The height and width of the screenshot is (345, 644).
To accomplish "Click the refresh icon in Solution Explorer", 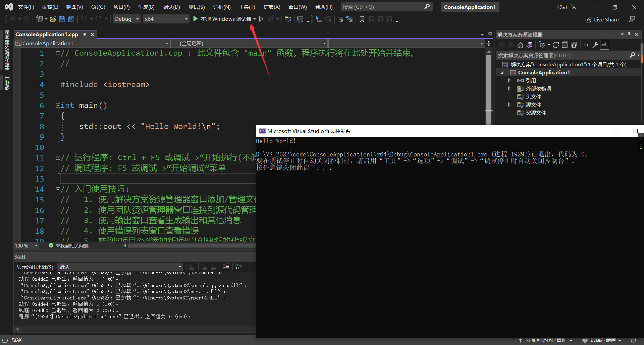I will click(x=556, y=45).
